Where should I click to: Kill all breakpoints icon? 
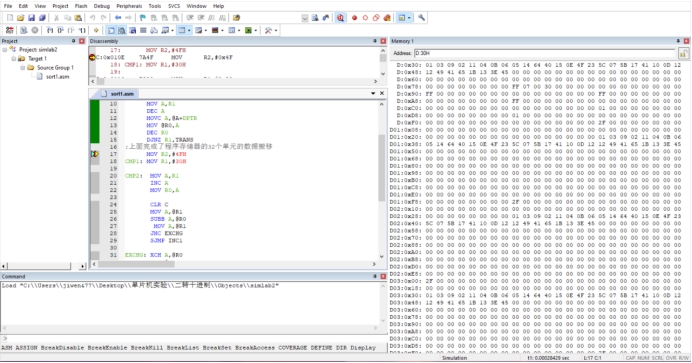387,18
